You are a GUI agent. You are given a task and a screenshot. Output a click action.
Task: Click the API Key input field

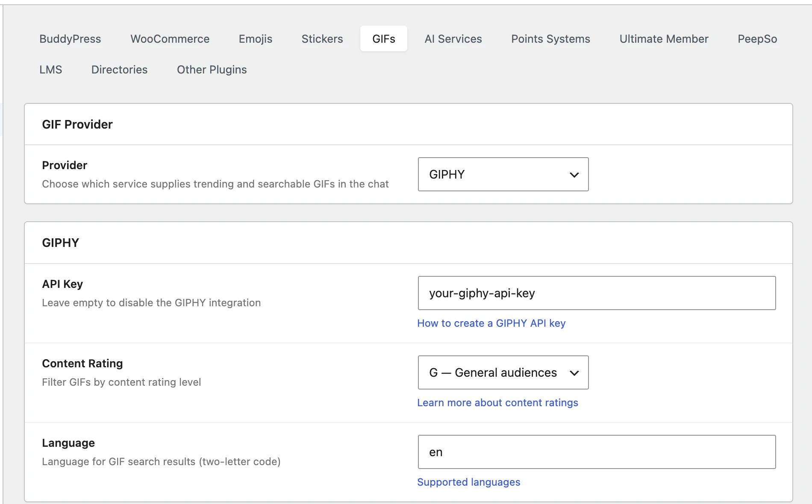click(x=597, y=293)
